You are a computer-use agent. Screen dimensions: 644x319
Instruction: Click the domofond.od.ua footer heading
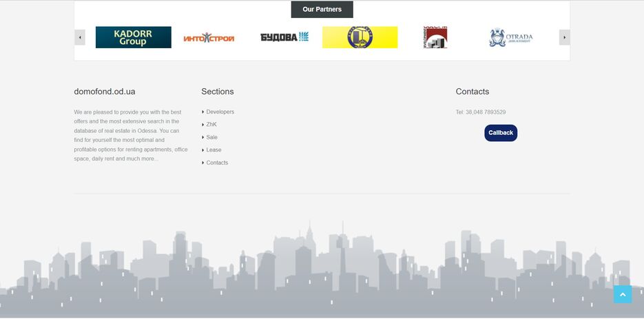[x=105, y=91]
